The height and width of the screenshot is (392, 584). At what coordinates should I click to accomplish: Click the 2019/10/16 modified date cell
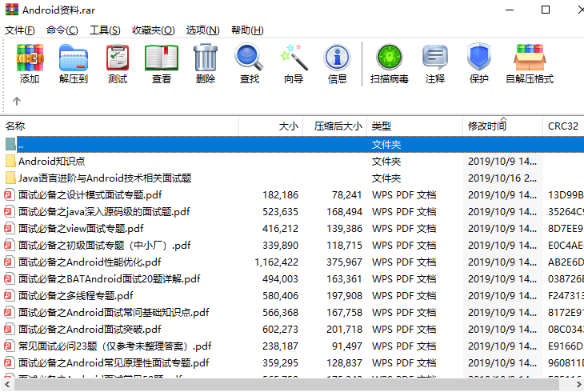[x=502, y=178]
